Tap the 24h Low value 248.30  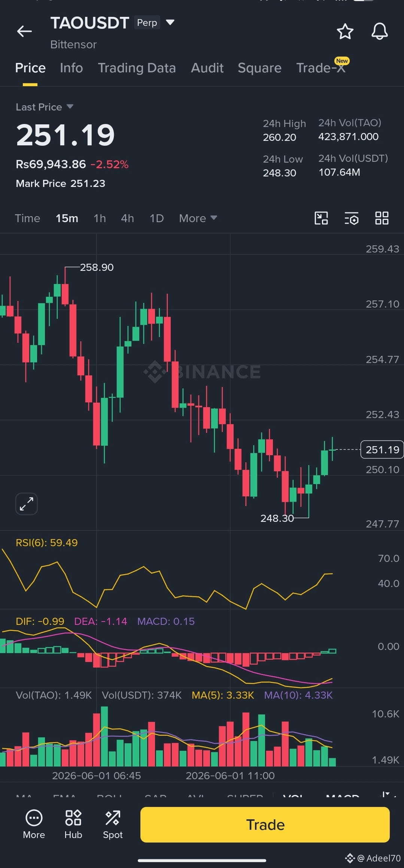[279, 173]
